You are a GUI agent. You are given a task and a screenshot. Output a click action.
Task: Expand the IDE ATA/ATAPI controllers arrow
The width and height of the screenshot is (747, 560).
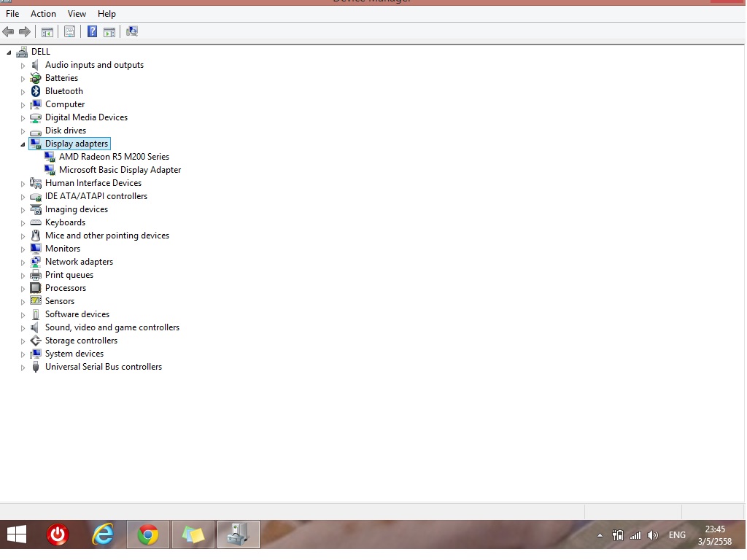(23, 197)
